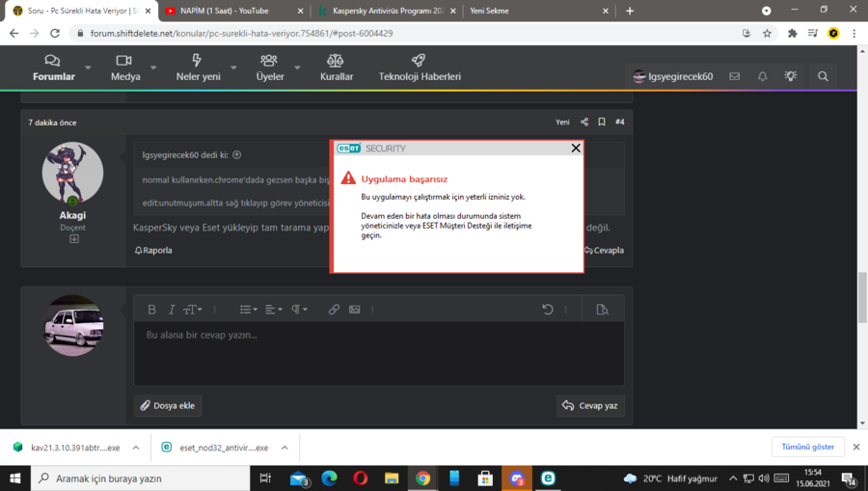The image size is (868, 491).
Task: Click the address bar URL
Action: pyautogui.click(x=241, y=33)
